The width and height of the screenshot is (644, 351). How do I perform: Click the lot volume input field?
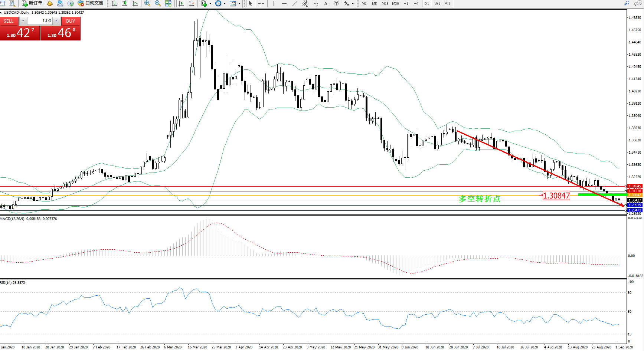[x=40, y=21]
